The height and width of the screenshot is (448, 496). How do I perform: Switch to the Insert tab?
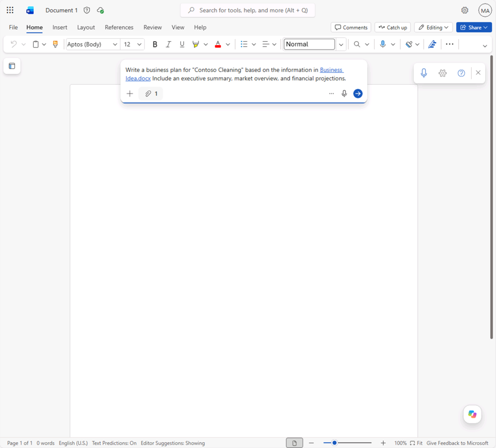60,27
